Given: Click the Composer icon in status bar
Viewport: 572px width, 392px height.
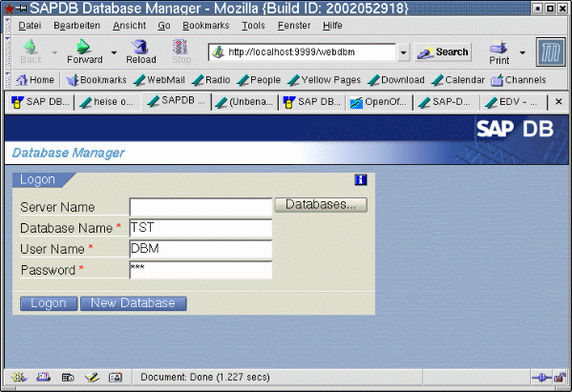Looking at the screenshot, I should (x=92, y=378).
